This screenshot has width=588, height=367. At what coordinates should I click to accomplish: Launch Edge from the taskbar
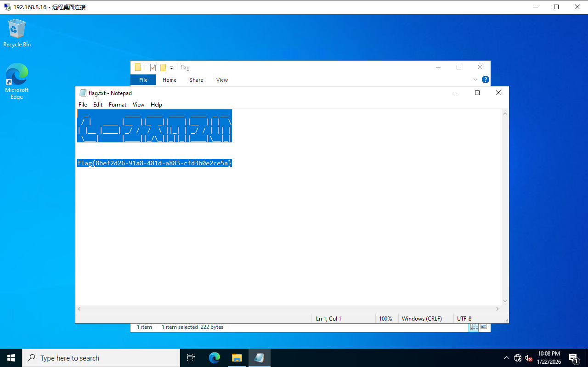click(x=215, y=358)
